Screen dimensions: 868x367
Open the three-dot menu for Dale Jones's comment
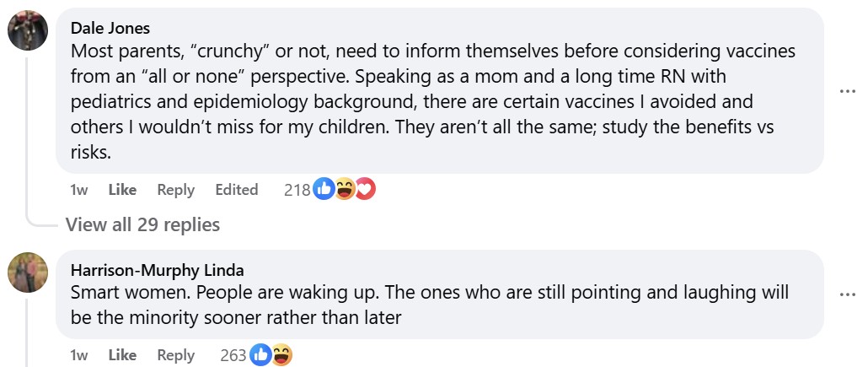point(847,91)
